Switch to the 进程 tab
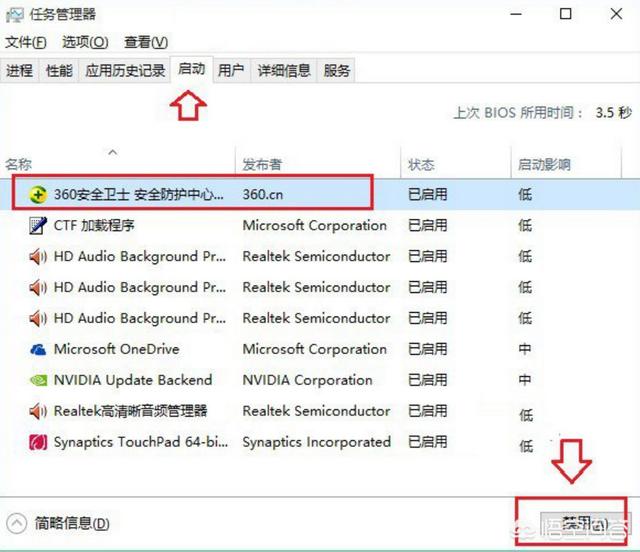Screen dimensions: 640x552 click(19, 70)
